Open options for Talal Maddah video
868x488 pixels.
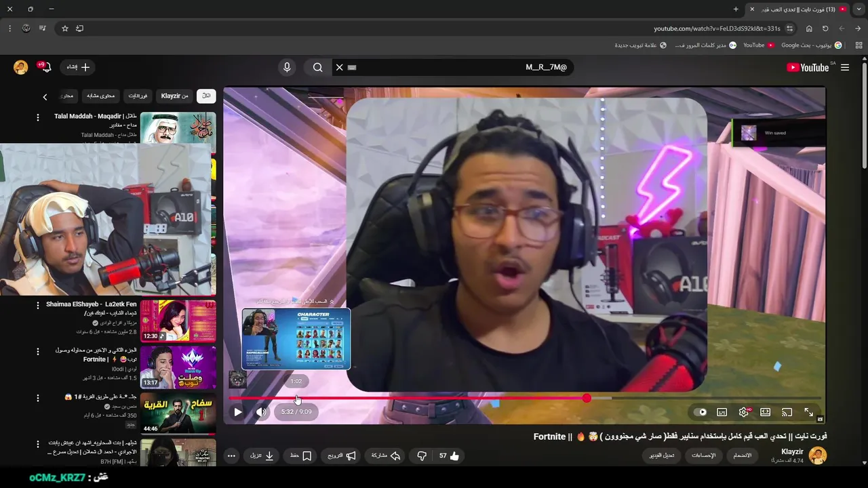click(37, 117)
